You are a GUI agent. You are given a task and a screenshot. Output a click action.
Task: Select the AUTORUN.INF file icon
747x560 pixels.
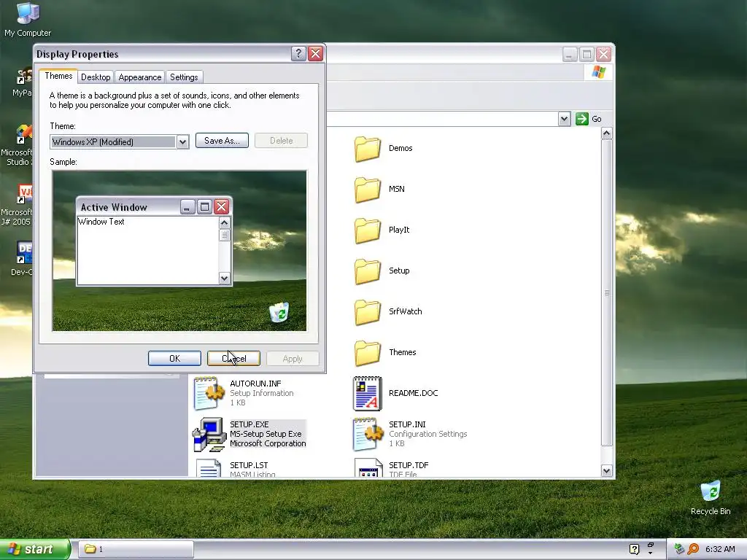(x=209, y=393)
